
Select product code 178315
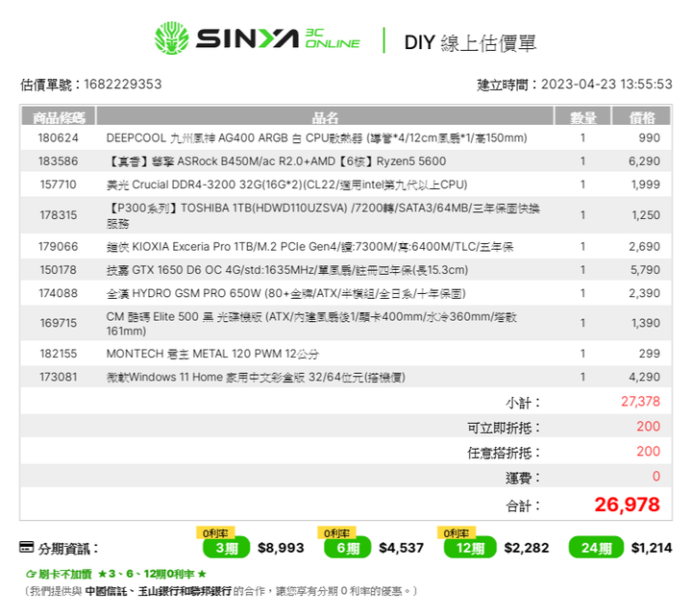coord(59,215)
